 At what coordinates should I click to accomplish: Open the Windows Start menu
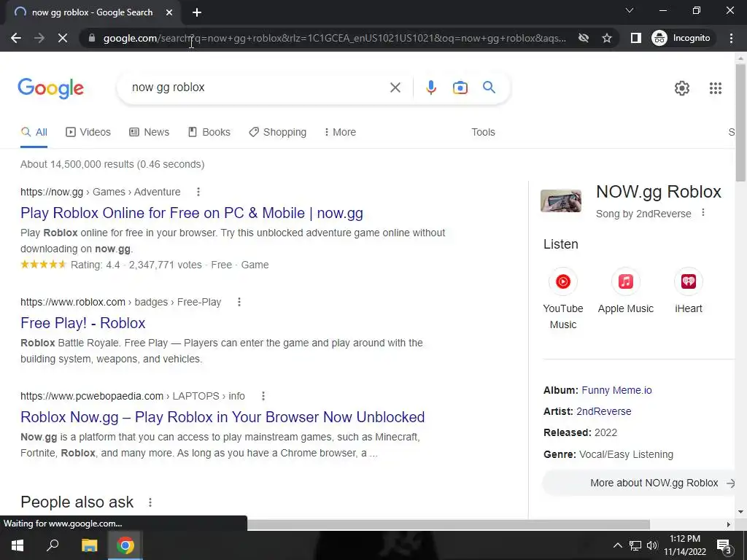coord(18,545)
